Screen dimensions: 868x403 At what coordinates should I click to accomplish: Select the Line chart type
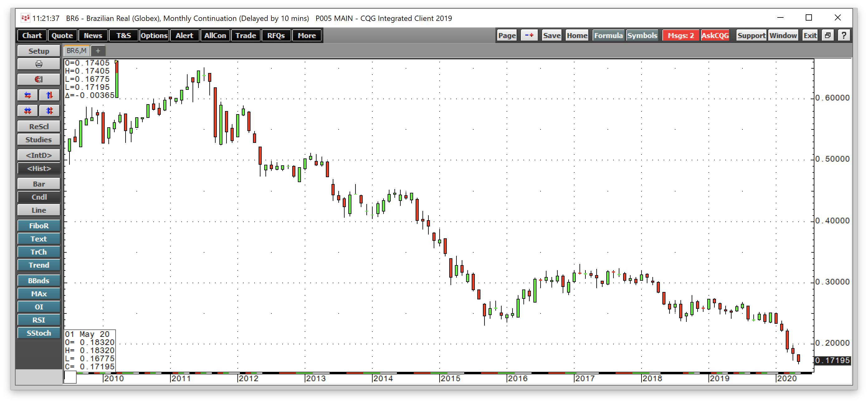pos(39,210)
